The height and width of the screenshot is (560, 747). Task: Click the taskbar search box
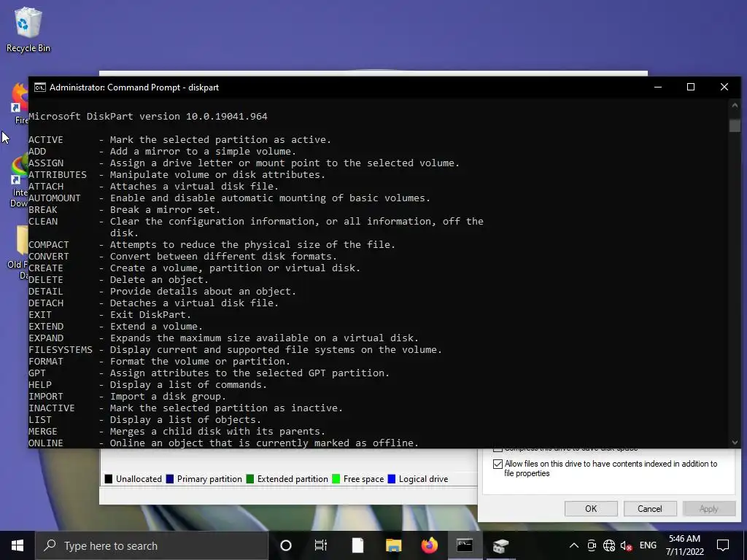[152, 545]
